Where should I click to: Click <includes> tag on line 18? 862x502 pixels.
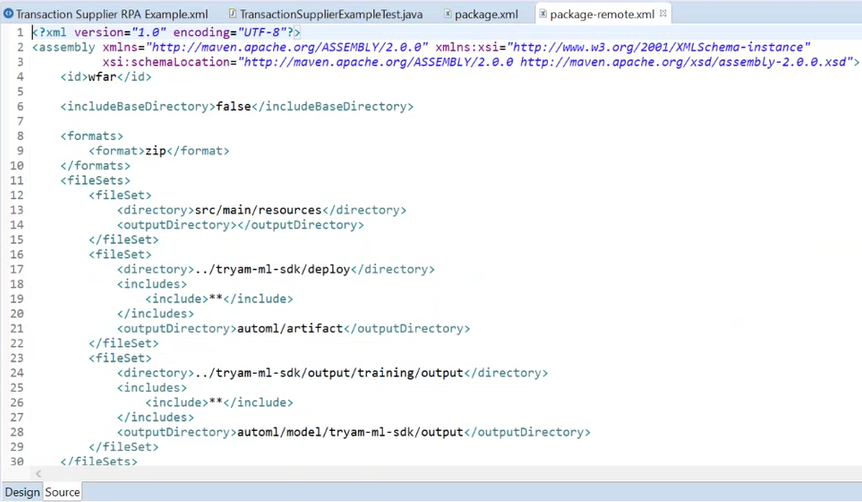click(152, 284)
